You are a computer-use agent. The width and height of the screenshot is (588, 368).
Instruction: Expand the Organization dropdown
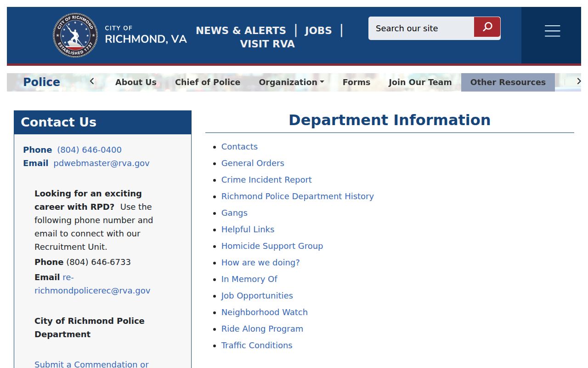click(291, 82)
